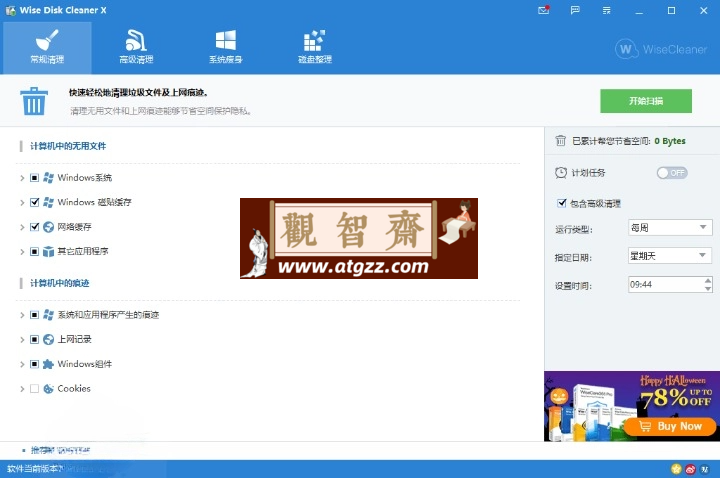This screenshot has width=720, height=478.
Task: Expand the 上网记录 row
Action: pyautogui.click(x=22, y=340)
